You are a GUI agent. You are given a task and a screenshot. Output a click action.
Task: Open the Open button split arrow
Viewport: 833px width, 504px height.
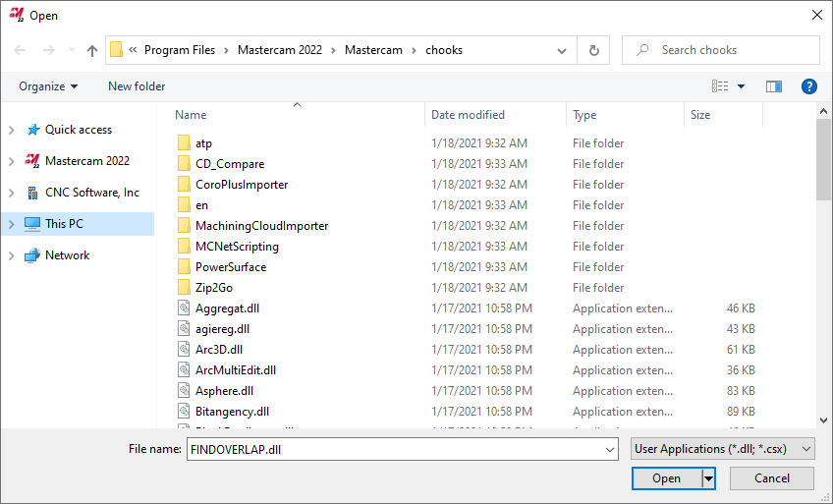[x=708, y=478]
